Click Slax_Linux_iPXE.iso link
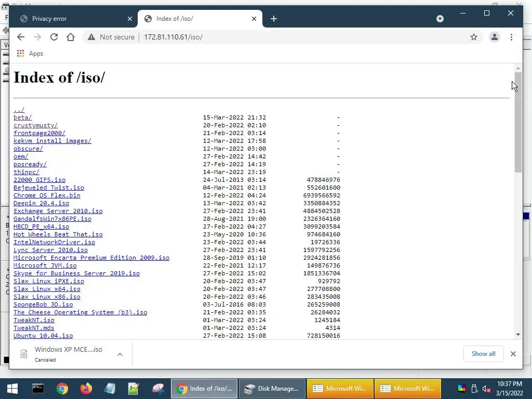This screenshot has width=532, height=399. click(x=49, y=281)
